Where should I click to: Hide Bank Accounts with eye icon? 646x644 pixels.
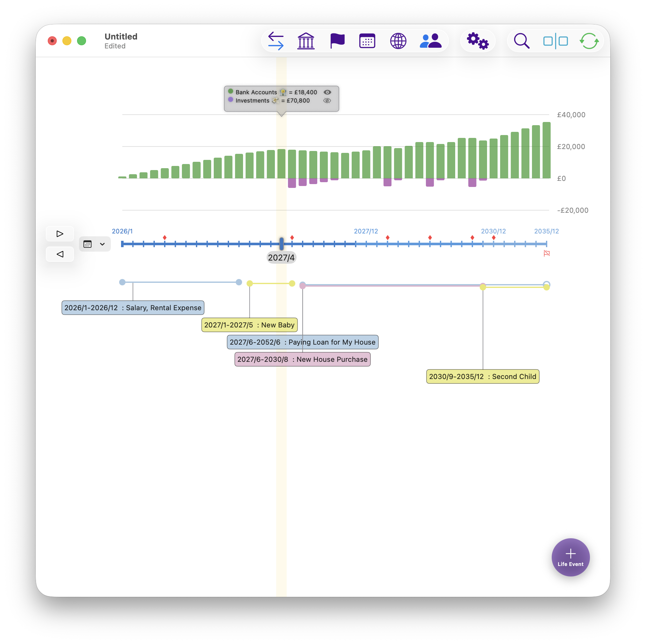click(x=327, y=92)
